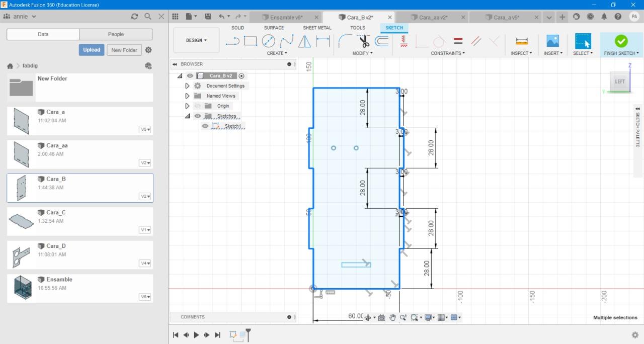
Task: Open the Ensamble v6 document tab
Action: 286,17
